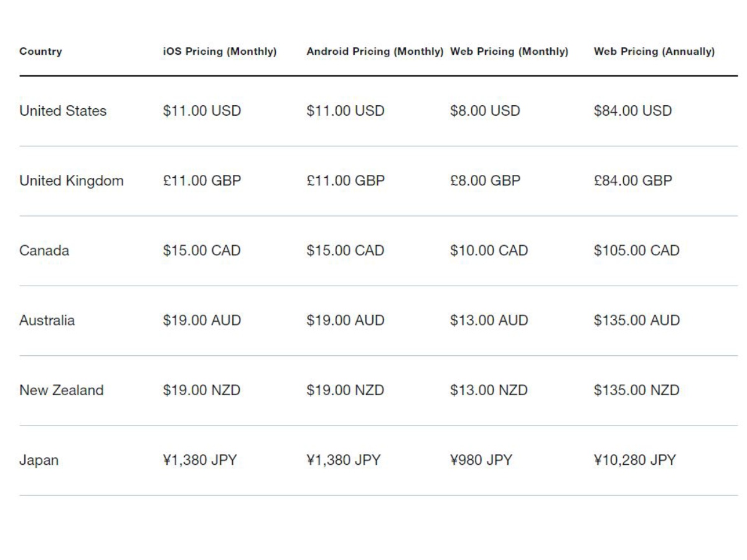Select the £8.00 GBP web monthly price
This screenshot has height=560, width=747.
[x=486, y=181]
